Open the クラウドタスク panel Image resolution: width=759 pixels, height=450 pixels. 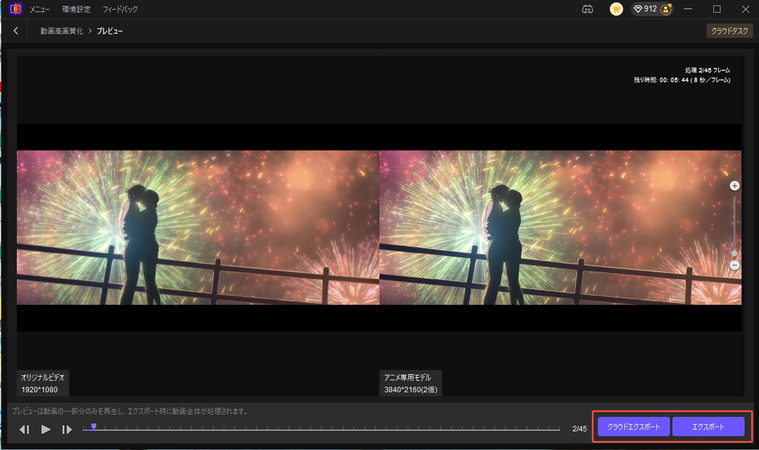729,31
